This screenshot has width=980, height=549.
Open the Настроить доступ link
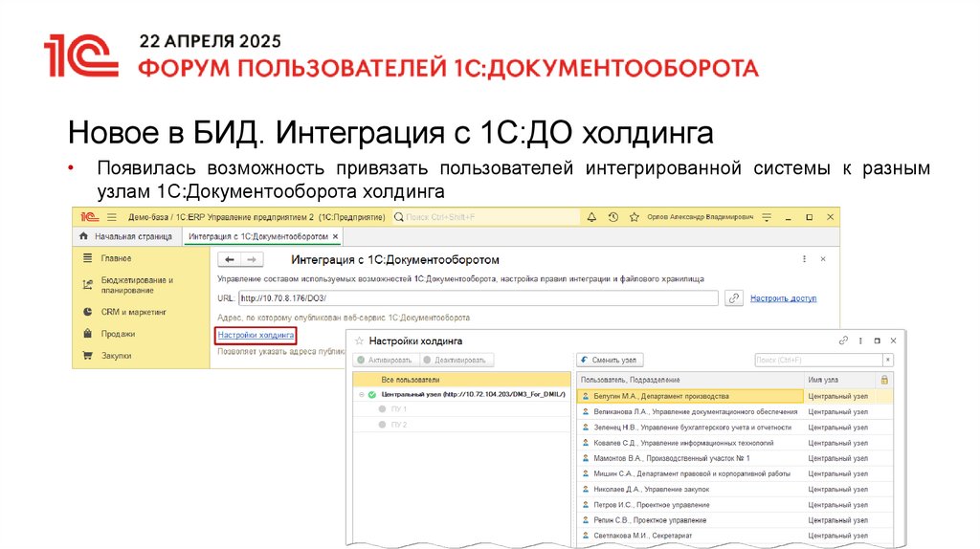783,298
